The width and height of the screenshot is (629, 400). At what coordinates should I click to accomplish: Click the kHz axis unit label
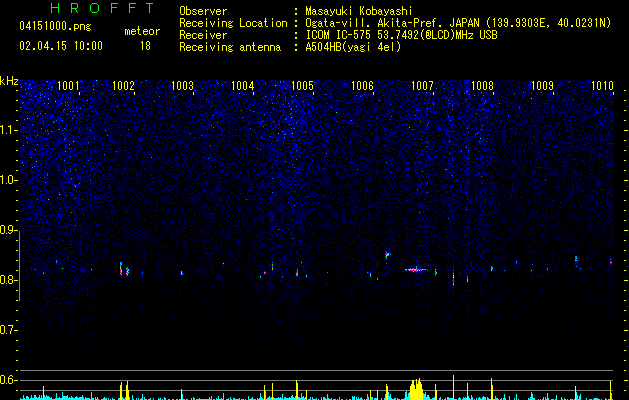click(x=9, y=81)
